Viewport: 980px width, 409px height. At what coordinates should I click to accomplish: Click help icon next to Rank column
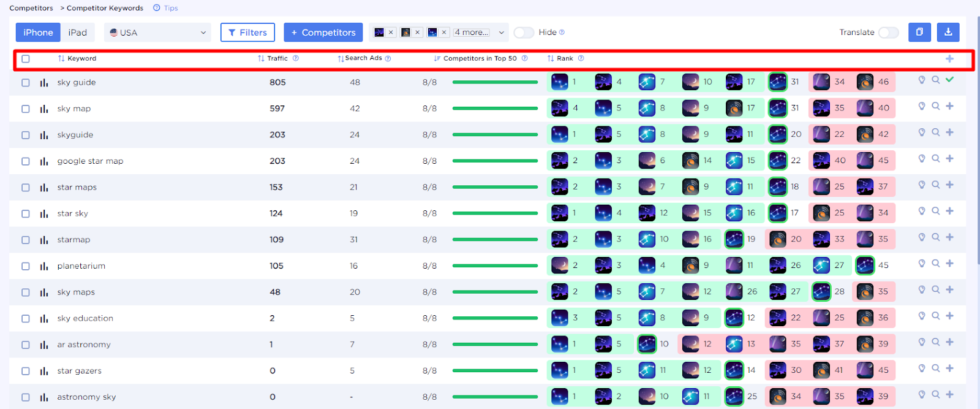pyautogui.click(x=581, y=58)
